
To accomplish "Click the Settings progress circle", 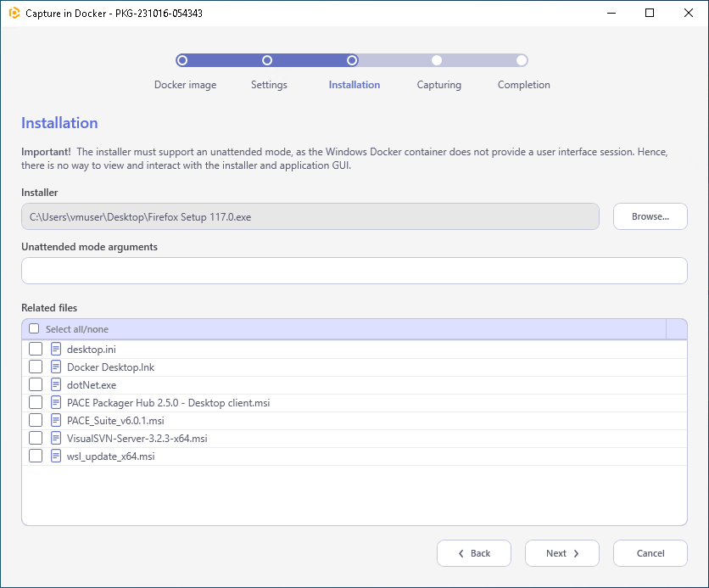I will (267, 60).
